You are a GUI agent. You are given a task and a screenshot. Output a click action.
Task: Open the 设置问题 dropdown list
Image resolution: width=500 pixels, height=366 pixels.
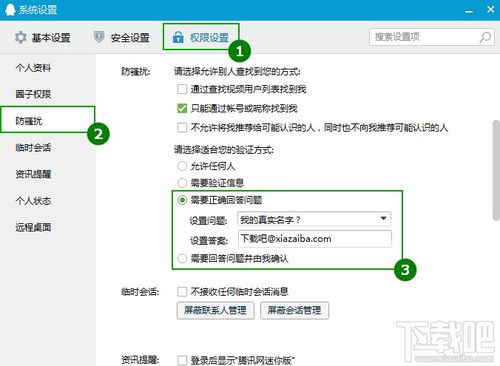pyautogui.click(x=314, y=219)
